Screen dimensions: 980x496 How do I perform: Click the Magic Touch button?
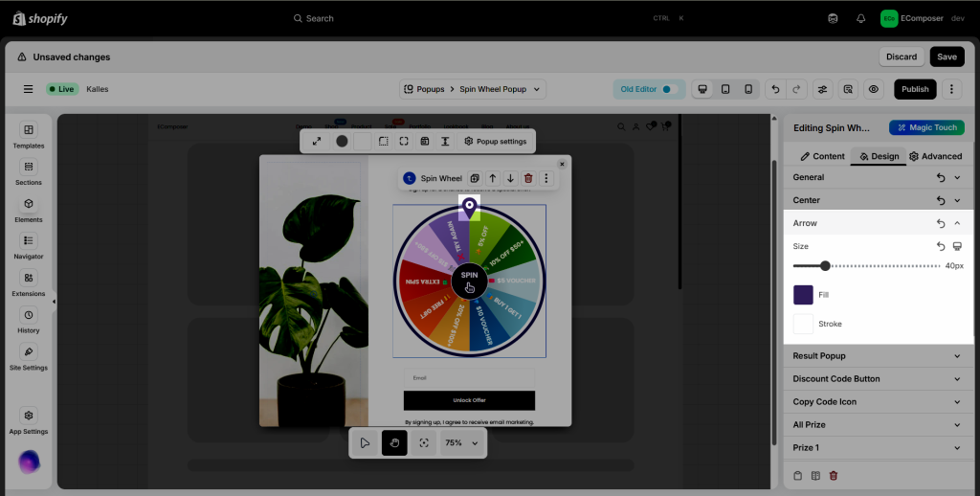coord(925,127)
